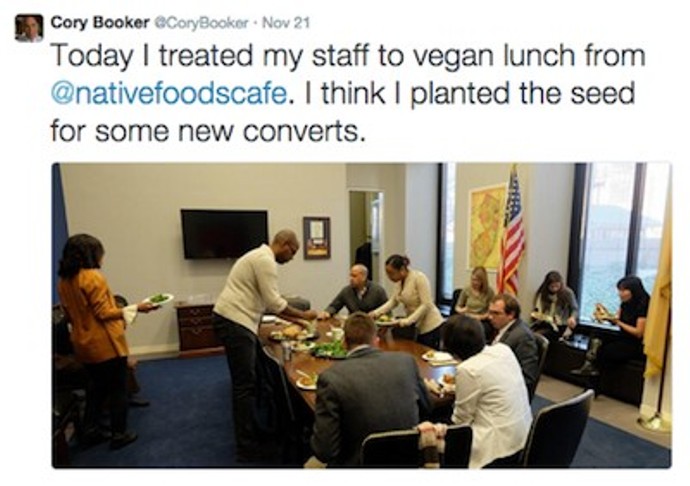The image size is (690, 486).
Task: Click the woman in the orange jacket
Action: click(94, 320)
